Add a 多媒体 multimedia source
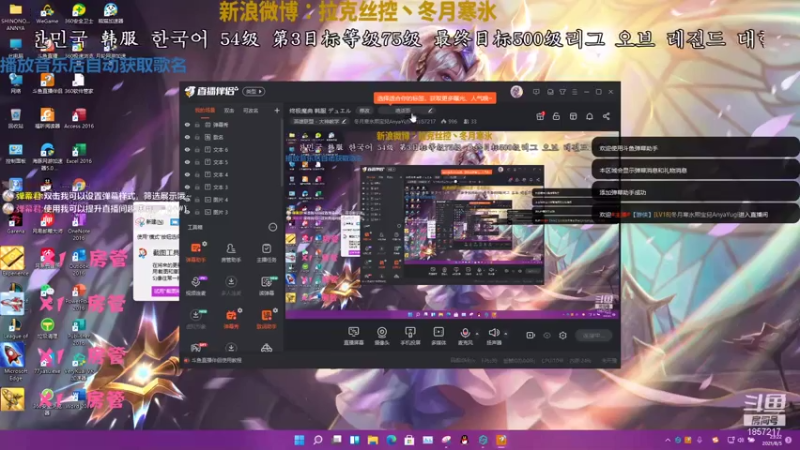Viewport: 800px width, 450px height. click(438, 336)
